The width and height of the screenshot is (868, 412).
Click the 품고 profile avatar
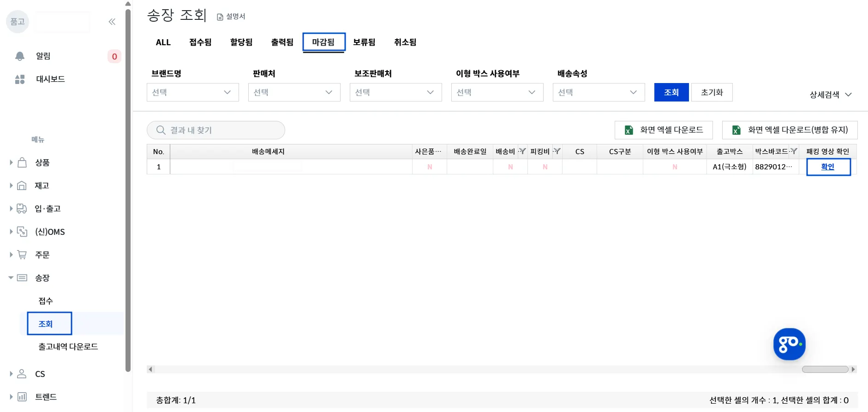[x=18, y=22]
